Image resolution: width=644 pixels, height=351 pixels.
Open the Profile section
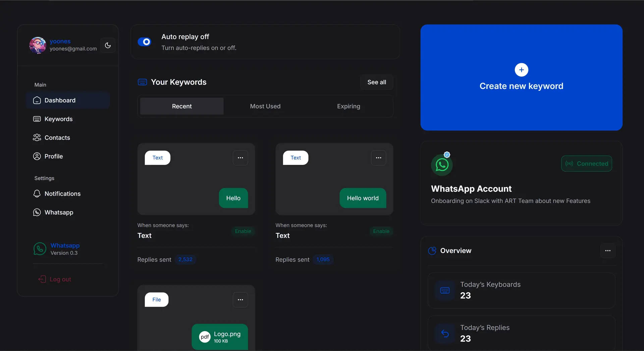[68, 156]
